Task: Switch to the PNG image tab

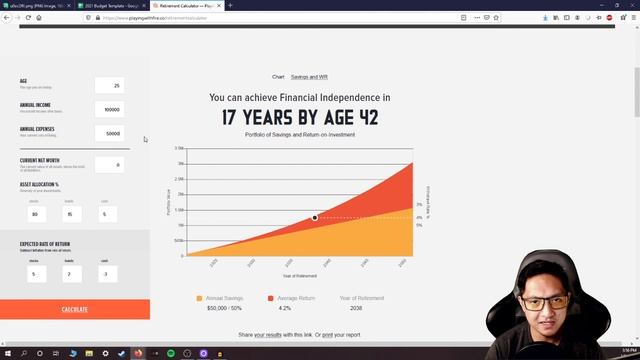Action: tap(37, 6)
